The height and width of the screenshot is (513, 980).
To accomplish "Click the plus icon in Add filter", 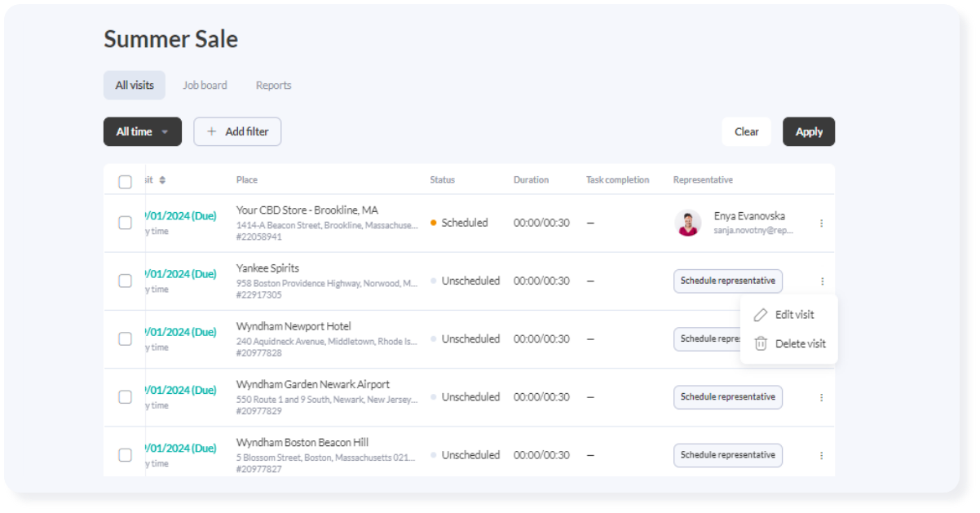I will 212,131.
